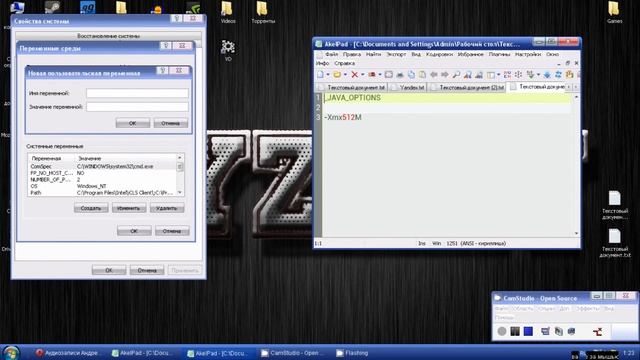Expand the dropdown arrow beside the layout icon
640x360 pixels.
tap(498, 74)
